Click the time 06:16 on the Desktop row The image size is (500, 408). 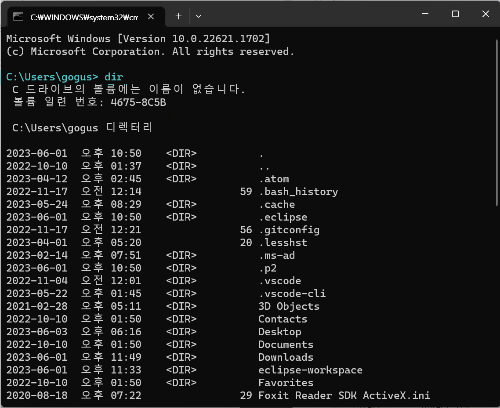click(x=126, y=332)
